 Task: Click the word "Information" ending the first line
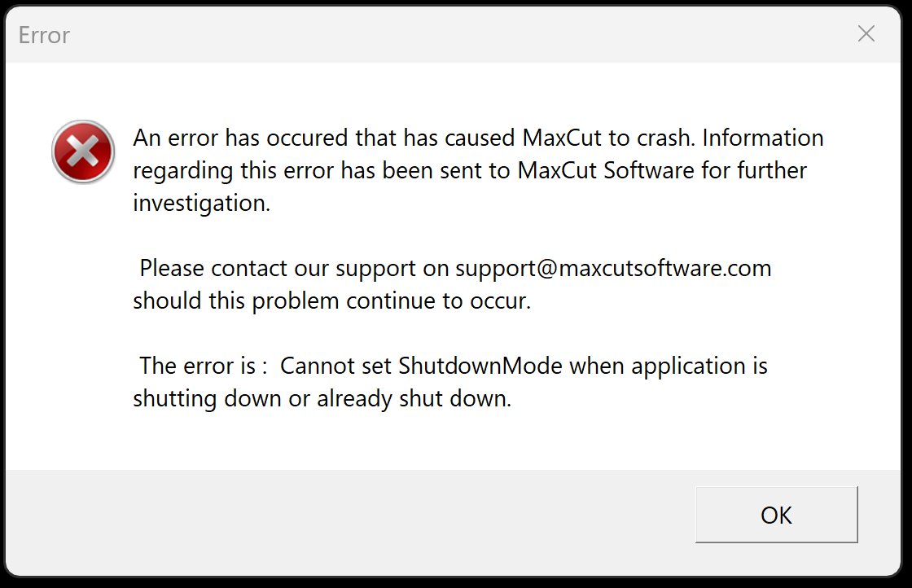763,138
